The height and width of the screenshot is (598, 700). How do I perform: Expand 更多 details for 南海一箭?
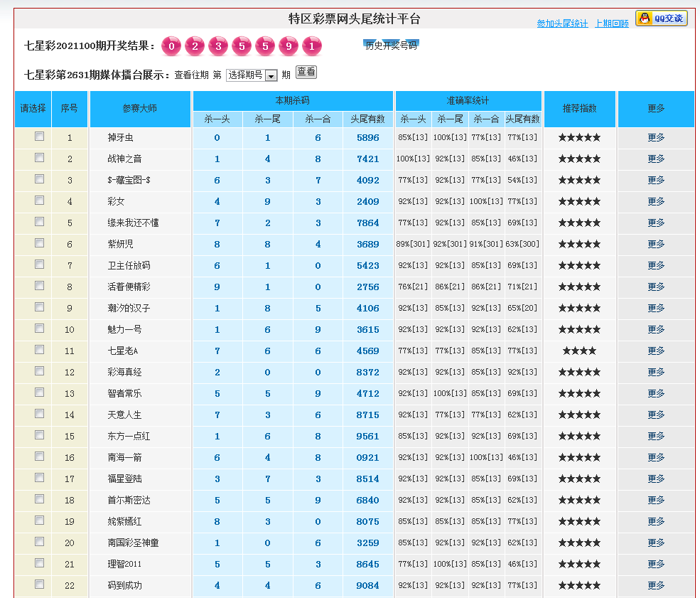[x=655, y=458]
